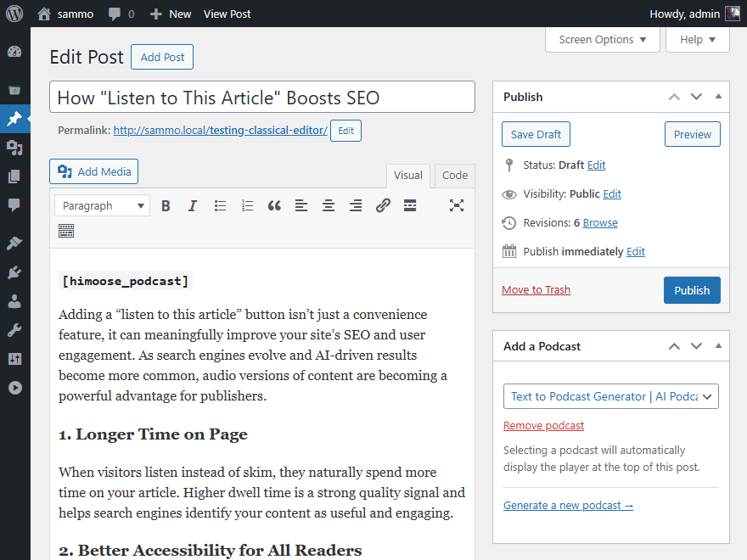Click the Remove podcast link

tap(542, 425)
